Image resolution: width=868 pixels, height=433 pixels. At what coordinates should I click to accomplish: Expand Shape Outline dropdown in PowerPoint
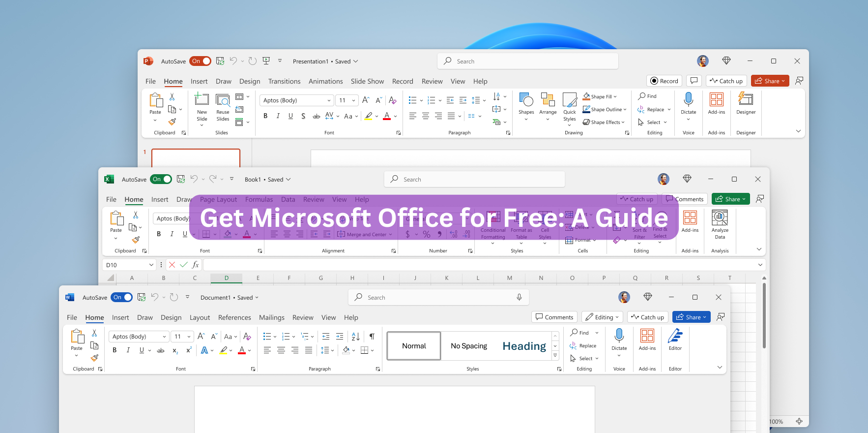pos(625,109)
